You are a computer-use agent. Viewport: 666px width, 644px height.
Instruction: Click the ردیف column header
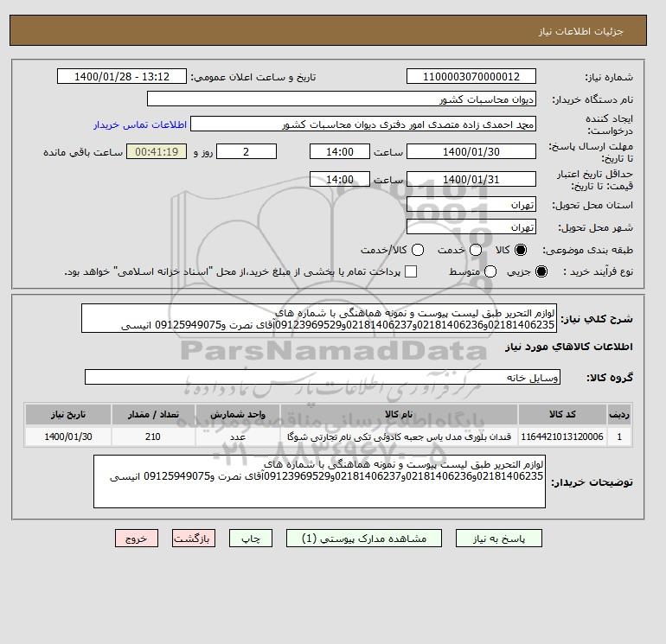619,414
